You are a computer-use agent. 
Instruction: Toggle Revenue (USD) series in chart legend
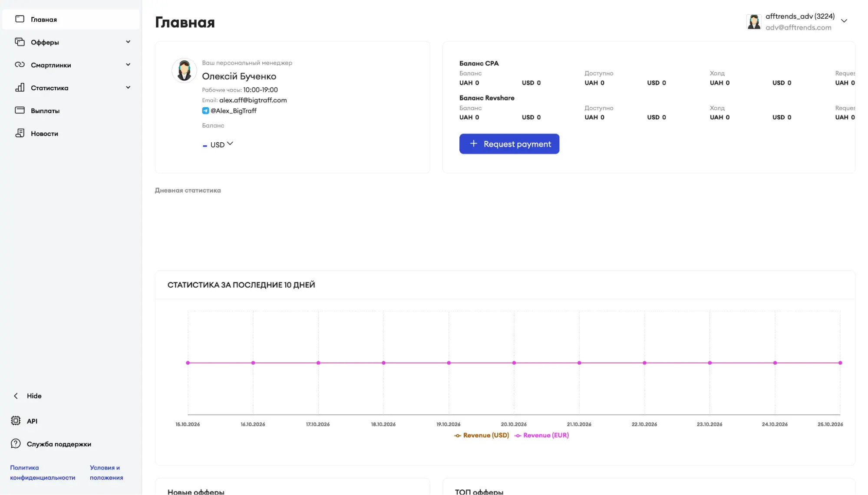(482, 436)
